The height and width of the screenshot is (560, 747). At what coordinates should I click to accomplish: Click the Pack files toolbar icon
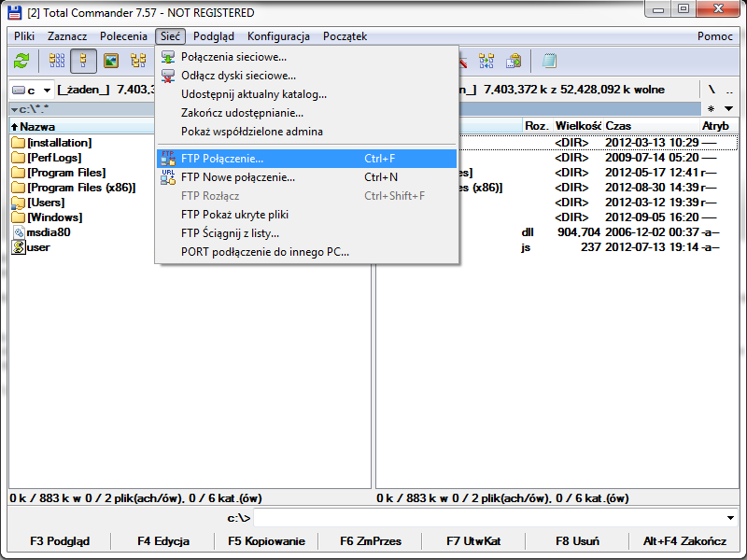514,61
